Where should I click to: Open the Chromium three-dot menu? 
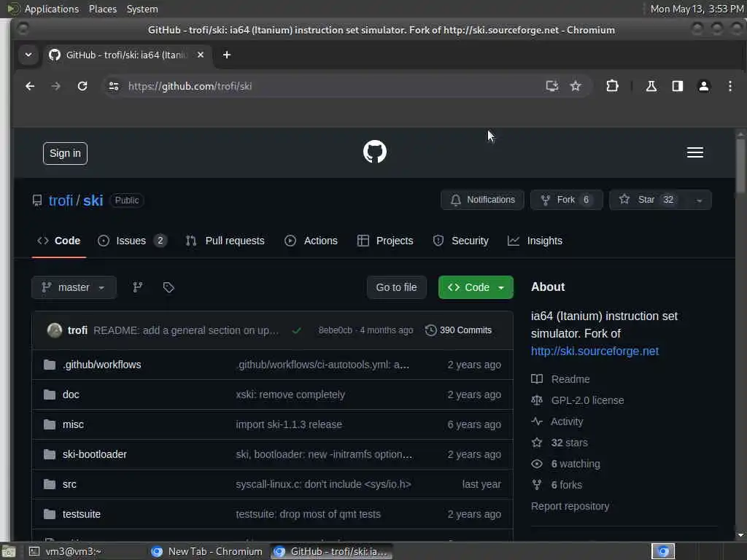(x=729, y=86)
